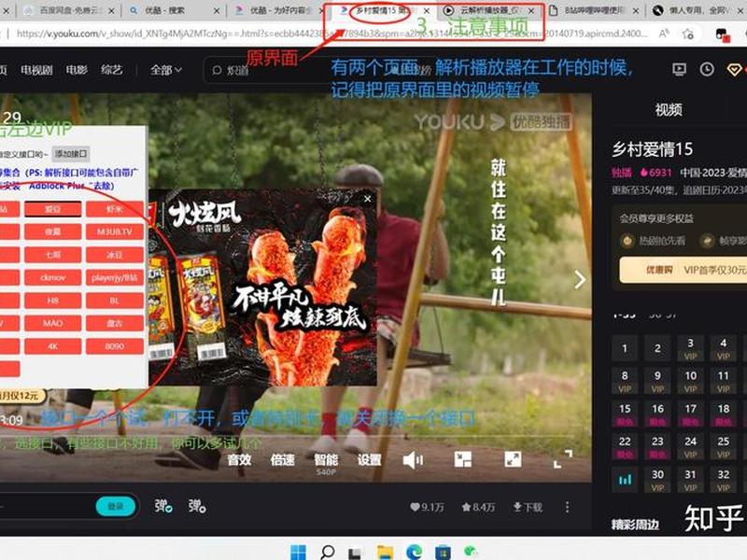Select the M3U8.TV parsing interface
747x560 pixels.
114,231
